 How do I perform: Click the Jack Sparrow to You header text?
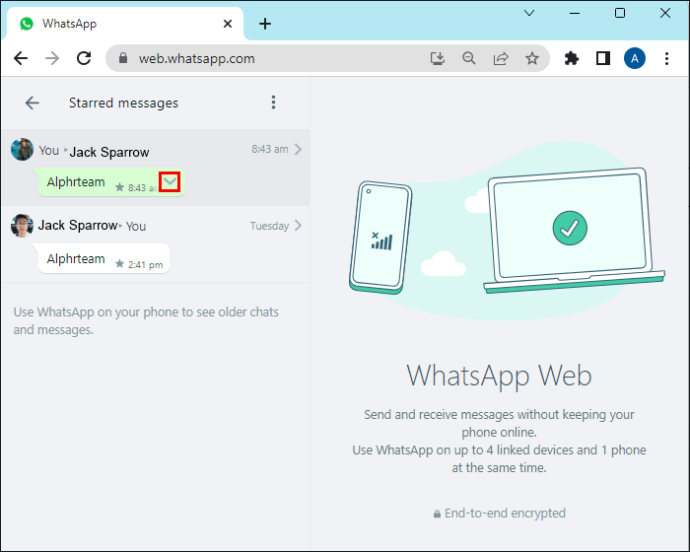click(92, 225)
